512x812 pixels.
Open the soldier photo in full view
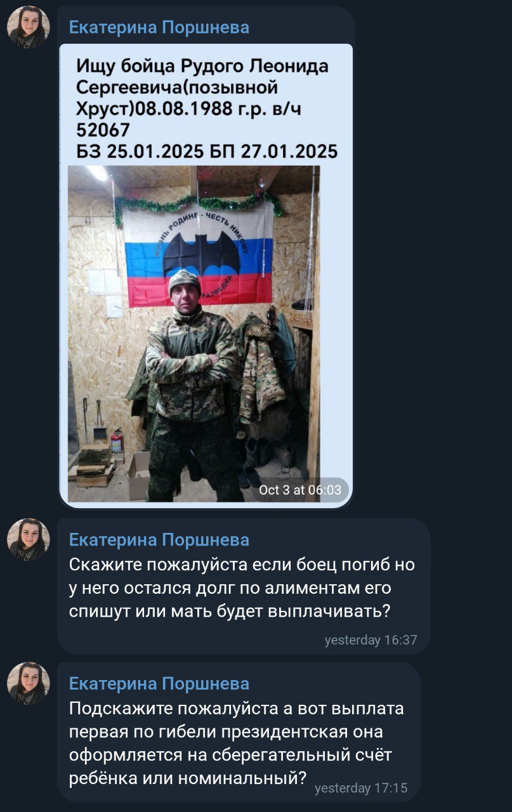point(194,334)
